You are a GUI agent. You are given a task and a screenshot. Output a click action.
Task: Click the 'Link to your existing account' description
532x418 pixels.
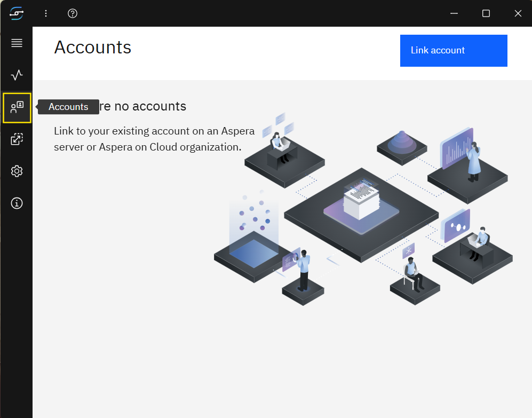click(154, 139)
